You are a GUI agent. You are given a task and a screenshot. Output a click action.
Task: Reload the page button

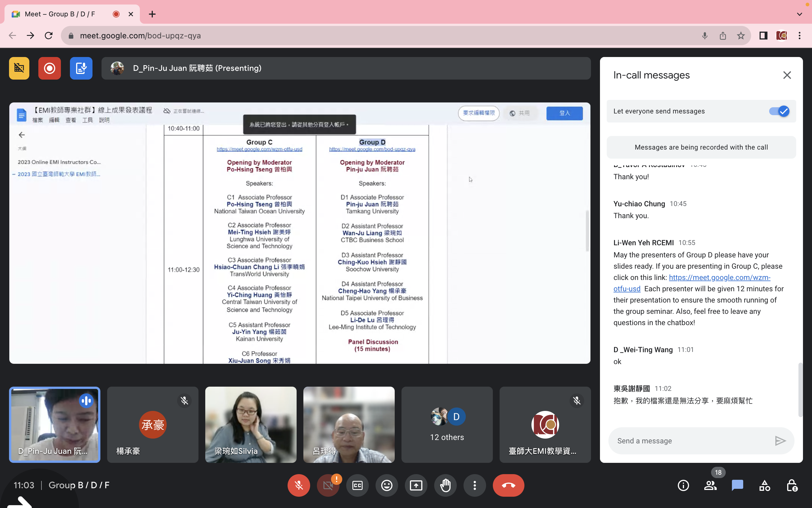49,36
